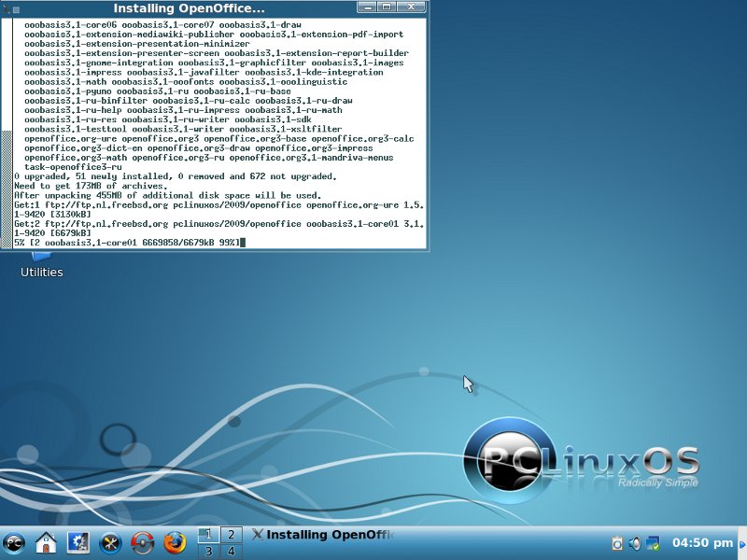Click the clipboard tray icon
Viewport: 747px width, 560px height.
pos(617,542)
